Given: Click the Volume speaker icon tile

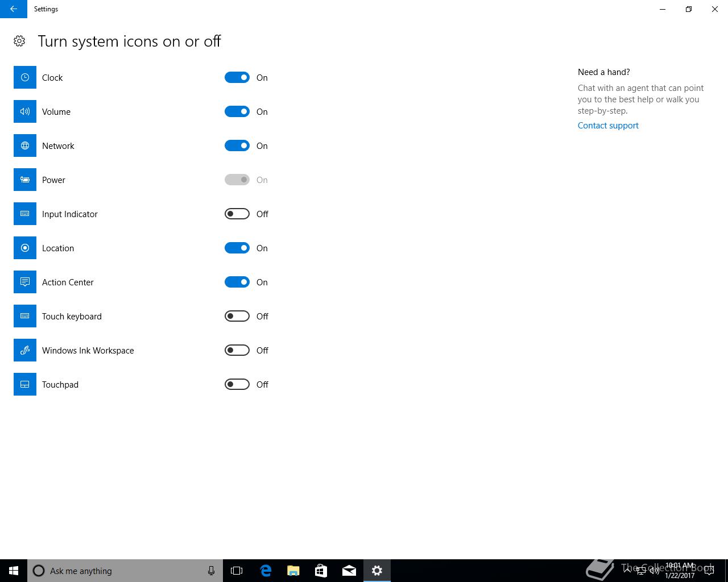Looking at the screenshot, I should tap(25, 111).
